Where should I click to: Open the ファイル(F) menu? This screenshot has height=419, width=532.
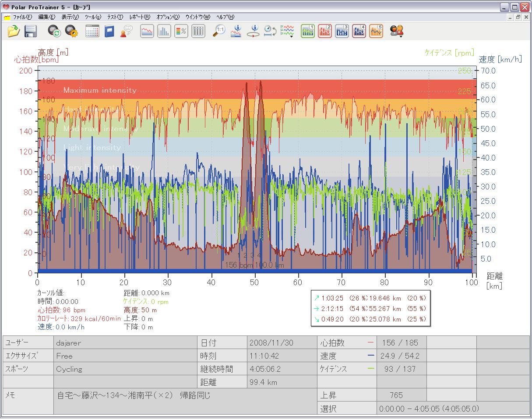pyautogui.click(x=22, y=17)
